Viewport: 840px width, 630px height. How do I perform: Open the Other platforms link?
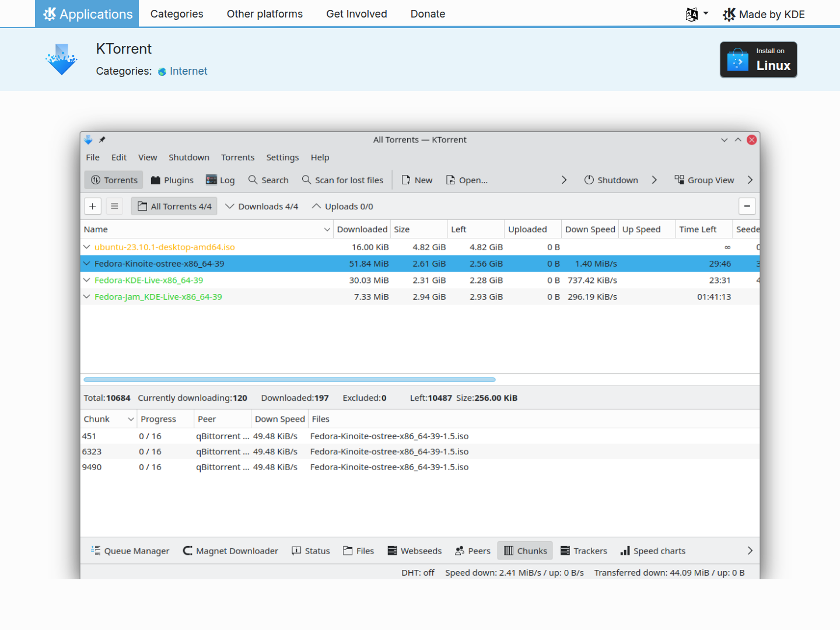(x=265, y=14)
